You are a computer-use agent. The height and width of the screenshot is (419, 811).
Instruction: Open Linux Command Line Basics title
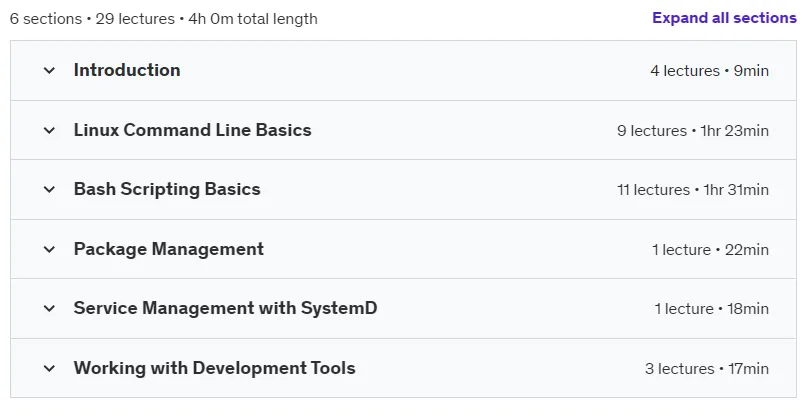pyautogui.click(x=192, y=130)
